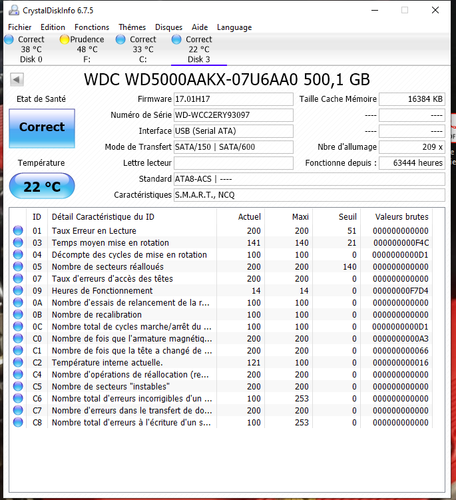The image size is (456, 500).
Task: Select the F: drive marked Prudence
Action: coord(82,49)
